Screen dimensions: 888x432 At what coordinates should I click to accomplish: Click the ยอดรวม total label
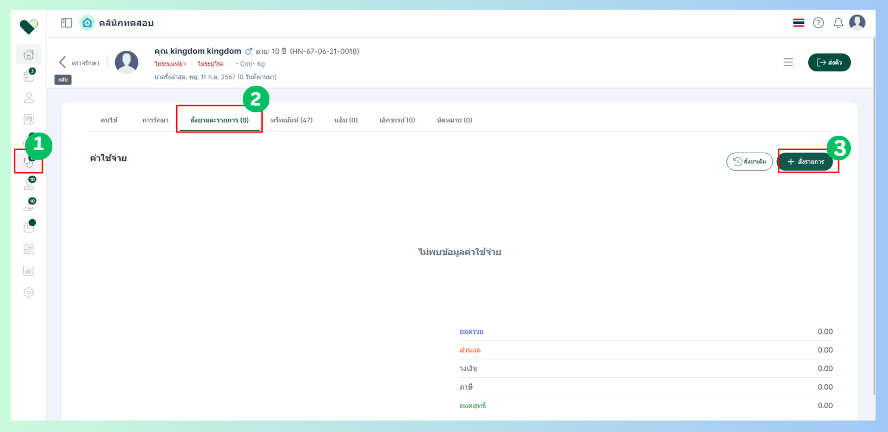click(x=472, y=332)
